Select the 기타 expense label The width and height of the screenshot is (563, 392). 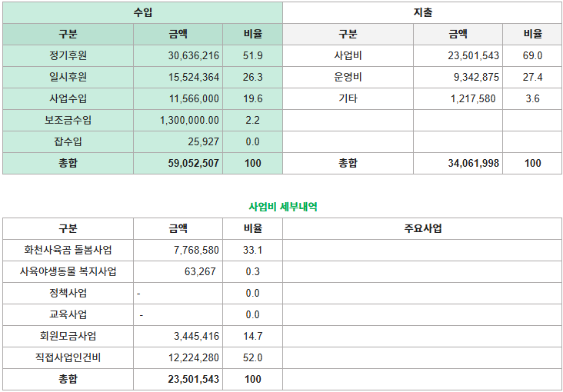pos(348,98)
